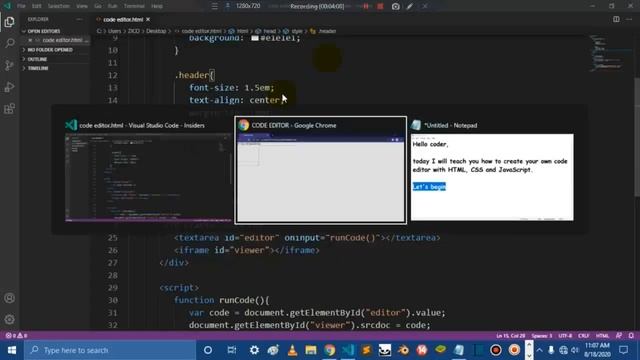Open the Extensions view
Screen dimensions: 640x360
[x=9, y=109]
